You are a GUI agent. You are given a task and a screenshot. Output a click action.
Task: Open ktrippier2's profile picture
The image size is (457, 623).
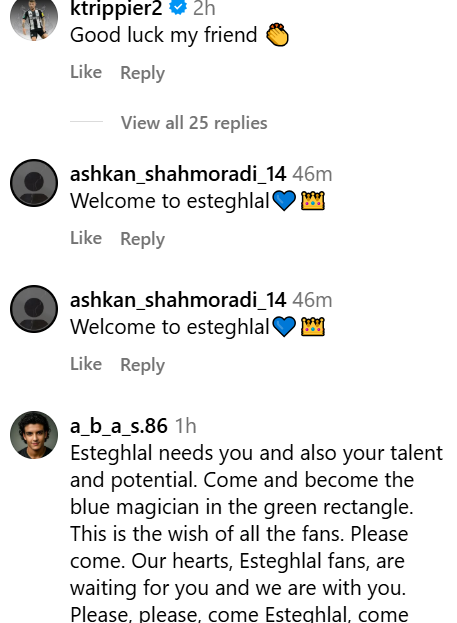coord(34,17)
